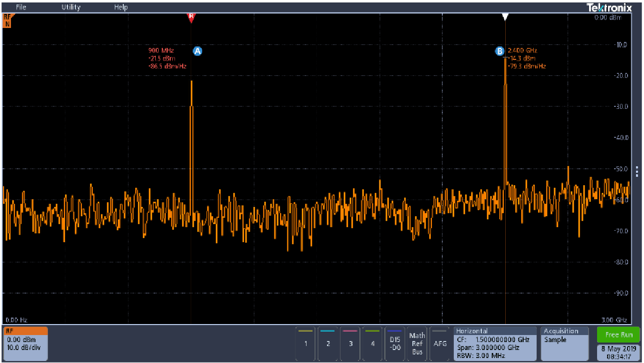Click the Tektronix logo

point(608,7)
